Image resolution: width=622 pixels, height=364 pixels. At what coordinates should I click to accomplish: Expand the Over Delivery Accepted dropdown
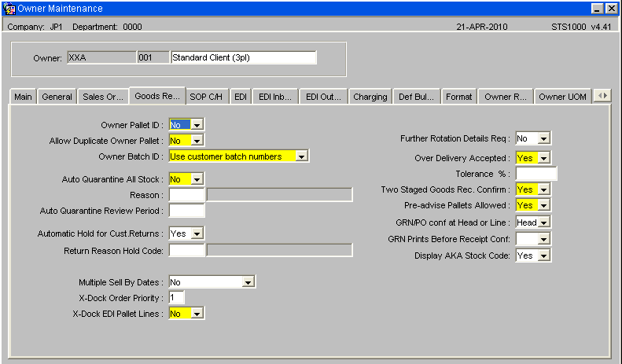(x=544, y=158)
